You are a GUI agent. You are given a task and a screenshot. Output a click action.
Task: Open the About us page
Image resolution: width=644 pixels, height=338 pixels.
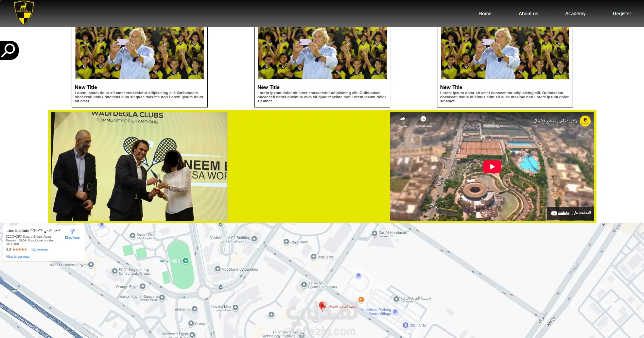pyautogui.click(x=528, y=14)
